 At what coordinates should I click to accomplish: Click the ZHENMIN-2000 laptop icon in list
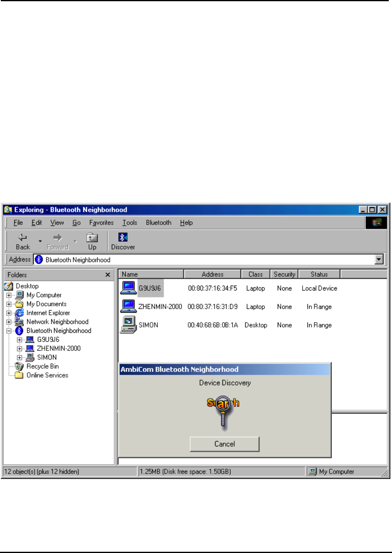(x=128, y=306)
